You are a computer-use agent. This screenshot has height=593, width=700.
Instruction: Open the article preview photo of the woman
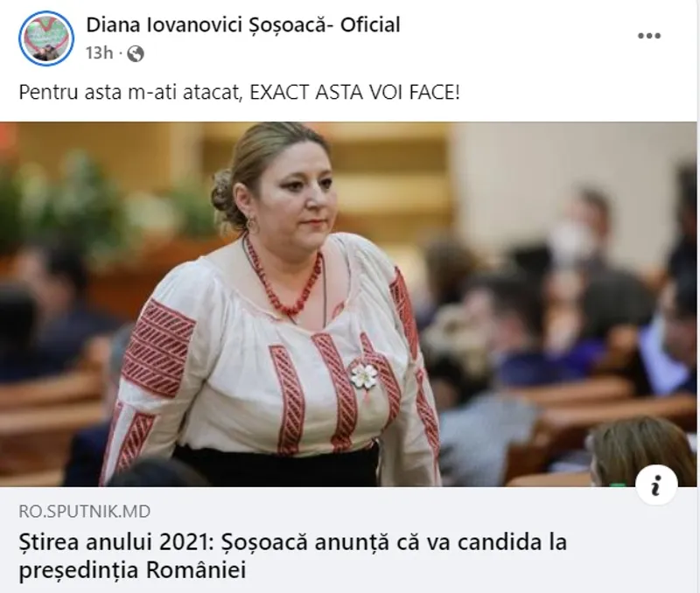coord(348,303)
